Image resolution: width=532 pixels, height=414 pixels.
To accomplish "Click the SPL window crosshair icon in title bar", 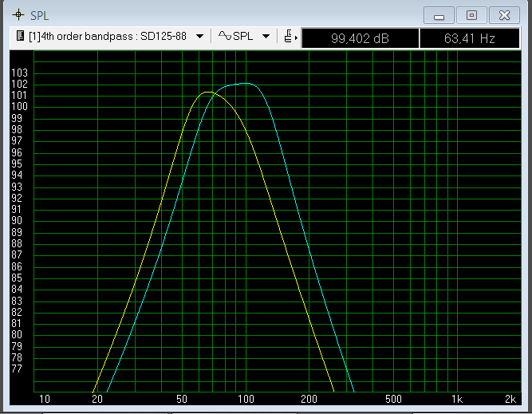I will coord(18,14).
